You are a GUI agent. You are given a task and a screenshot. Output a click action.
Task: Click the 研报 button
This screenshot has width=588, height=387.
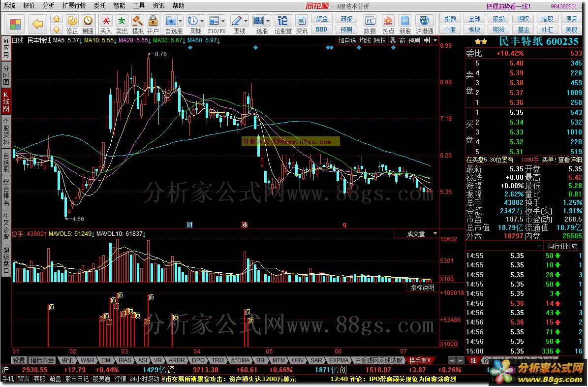tap(346, 19)
